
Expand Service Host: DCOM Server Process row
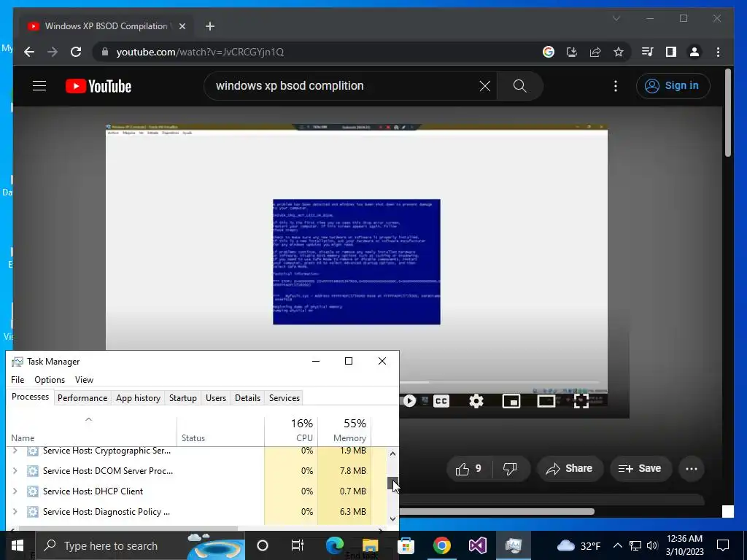(x=15, y=471)
